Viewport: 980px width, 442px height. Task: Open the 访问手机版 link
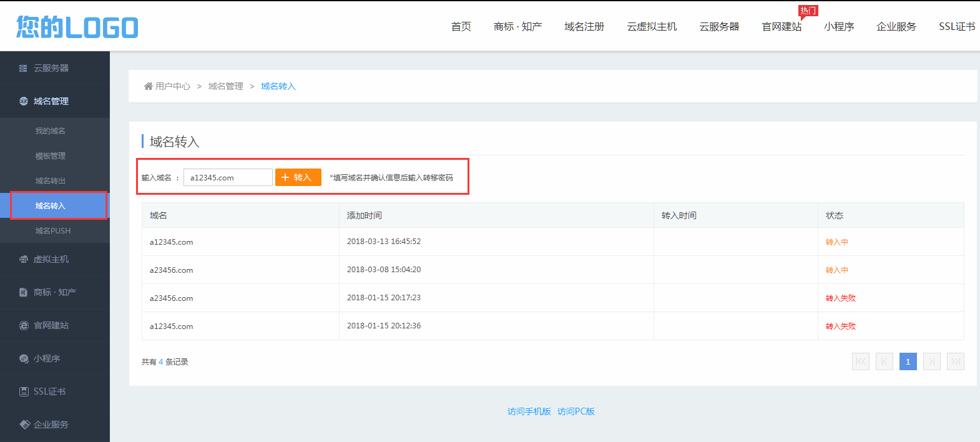click(x=529, y=411)
